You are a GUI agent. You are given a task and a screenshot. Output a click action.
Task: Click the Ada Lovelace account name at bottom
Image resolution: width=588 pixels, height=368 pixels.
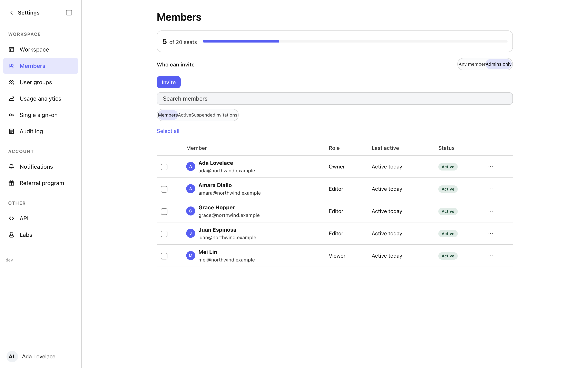[x=39, y=357]
